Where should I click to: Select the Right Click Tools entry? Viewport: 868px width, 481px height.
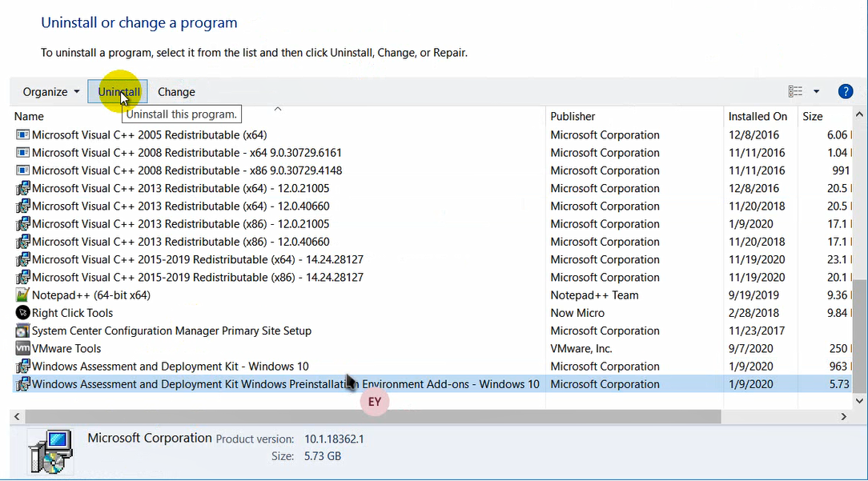(x=72, y=313)
